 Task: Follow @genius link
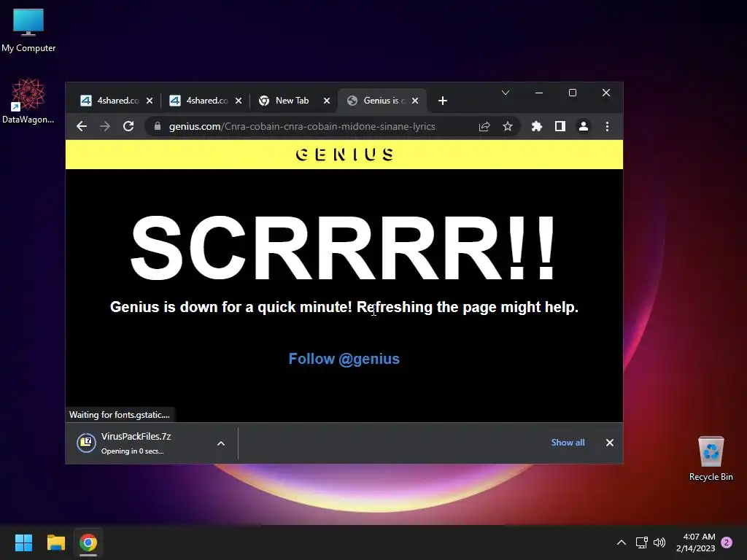coord(344,359)
